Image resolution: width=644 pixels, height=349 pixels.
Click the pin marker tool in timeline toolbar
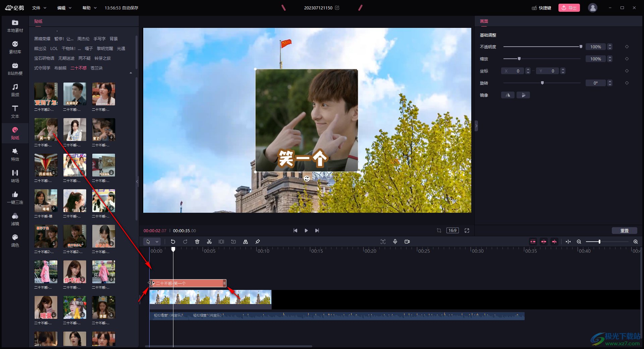pos(258,242)
